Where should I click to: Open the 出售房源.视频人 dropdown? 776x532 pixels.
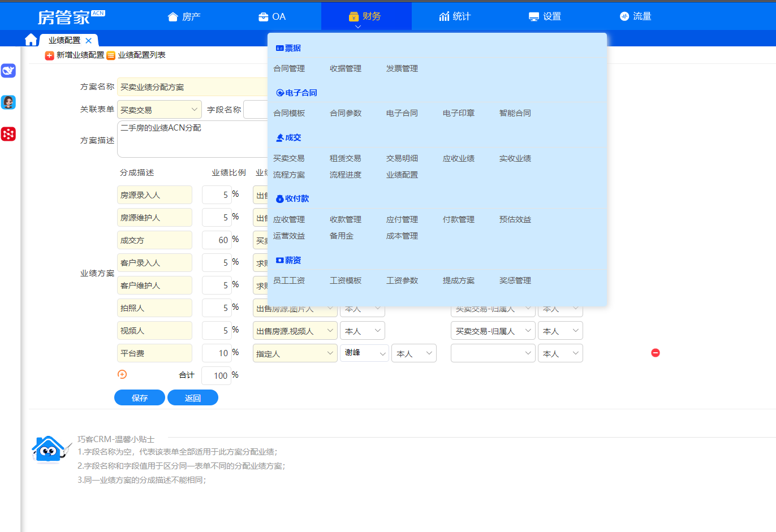coord(295,331)
